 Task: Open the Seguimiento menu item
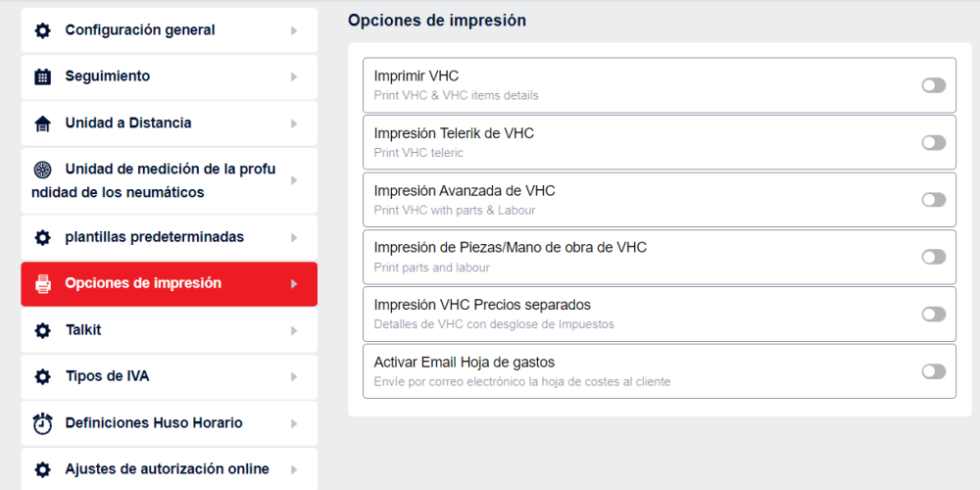click(x=108, y=76)
